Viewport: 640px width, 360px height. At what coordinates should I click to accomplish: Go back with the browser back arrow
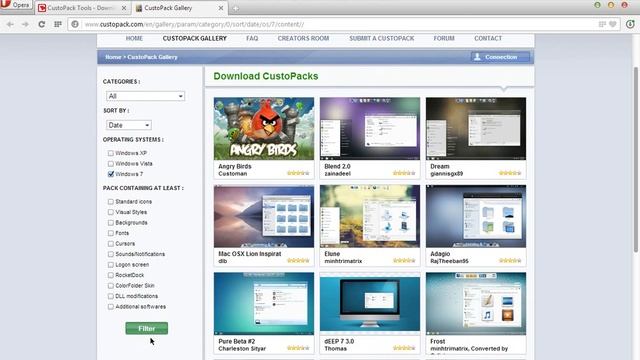pos(10,24)
